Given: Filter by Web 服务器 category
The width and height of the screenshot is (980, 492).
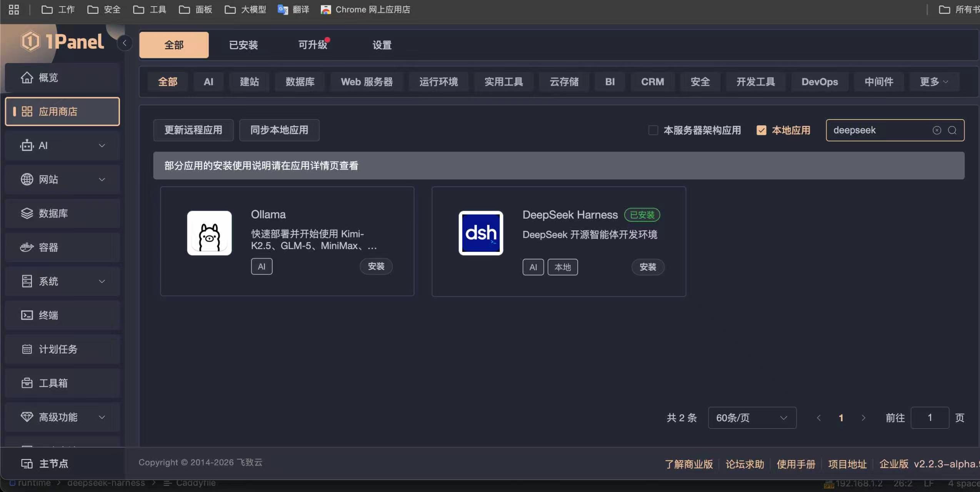Looking at the screenshot, I should (x=367, y=82).
